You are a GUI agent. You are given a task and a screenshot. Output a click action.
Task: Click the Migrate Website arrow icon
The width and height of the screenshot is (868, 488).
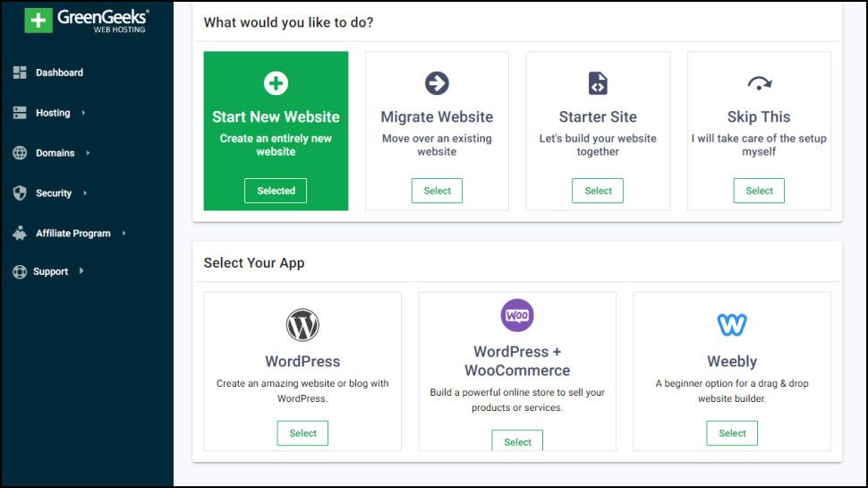click(x=437, y=83)
